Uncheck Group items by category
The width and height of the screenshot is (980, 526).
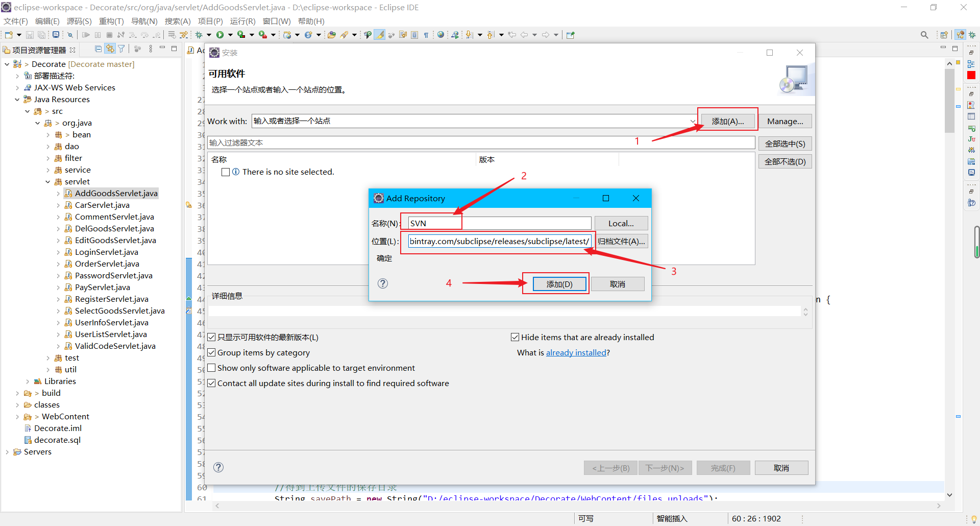click(x=212, y=352)
